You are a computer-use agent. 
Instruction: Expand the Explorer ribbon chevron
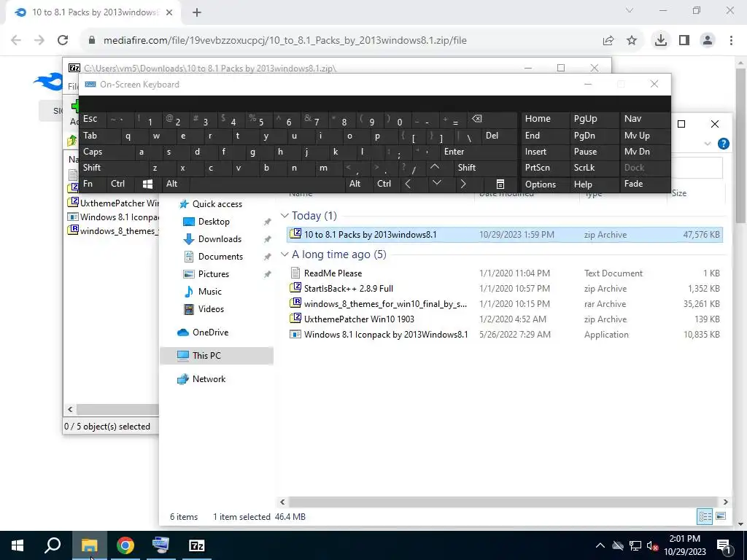(708, 144)
